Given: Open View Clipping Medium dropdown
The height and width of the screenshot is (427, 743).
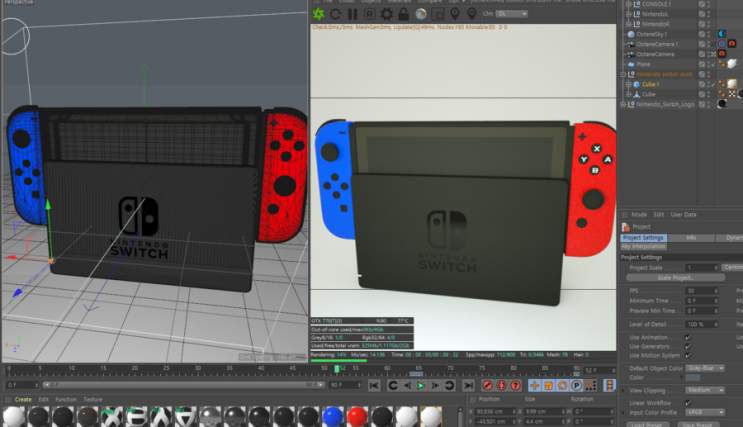Looking at the screenshot, I should pos(705,390).
